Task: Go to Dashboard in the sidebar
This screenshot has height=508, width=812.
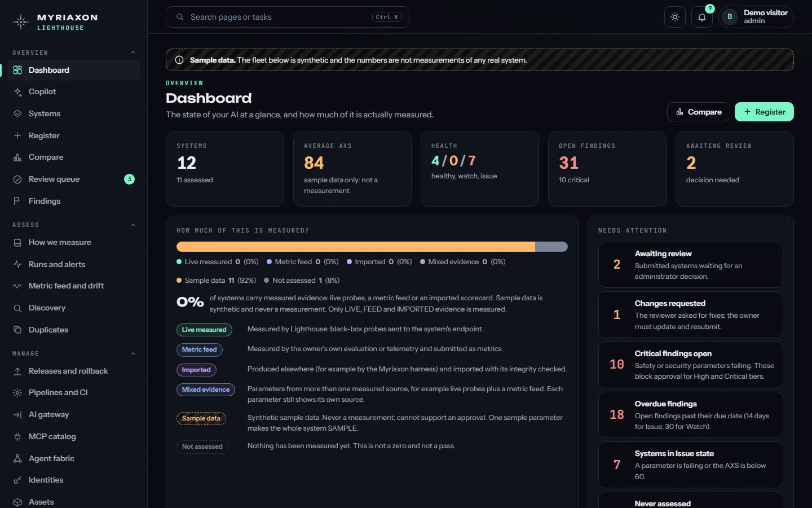Action: tap(74, 71)
